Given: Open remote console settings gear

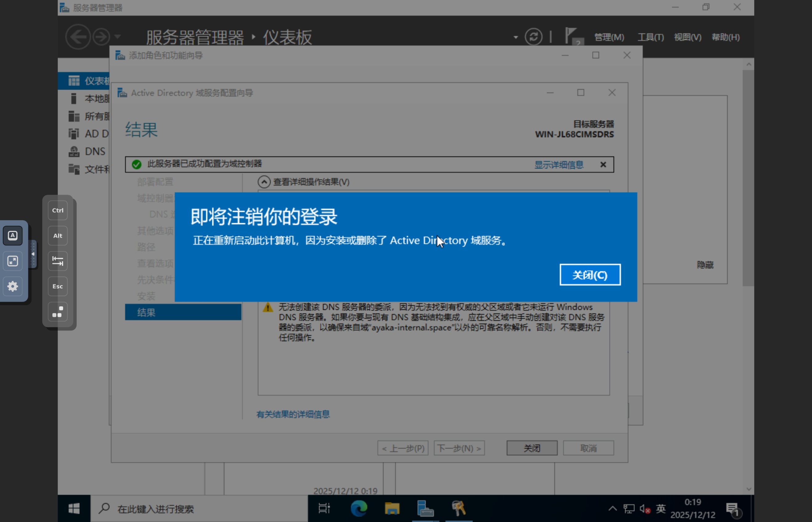Looking at the screenshot, I should click(x=13, y=286).
